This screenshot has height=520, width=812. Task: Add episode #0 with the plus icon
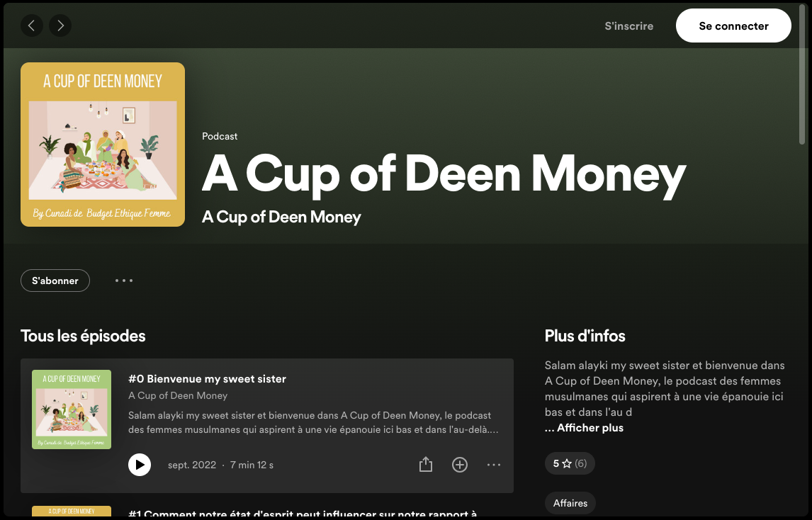click(460, 465)
